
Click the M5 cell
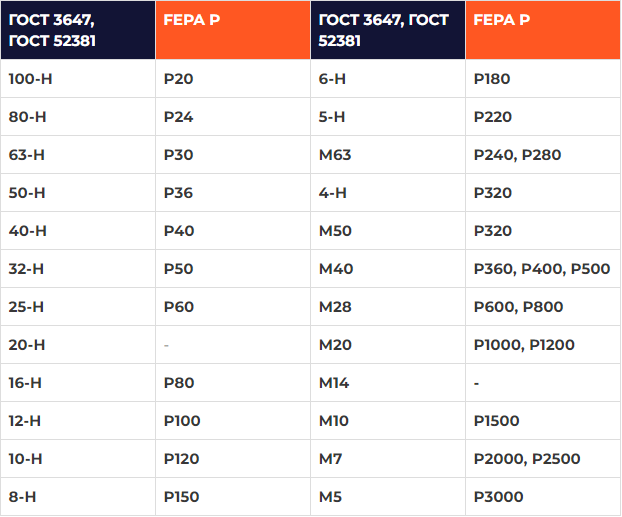point(331,497)
